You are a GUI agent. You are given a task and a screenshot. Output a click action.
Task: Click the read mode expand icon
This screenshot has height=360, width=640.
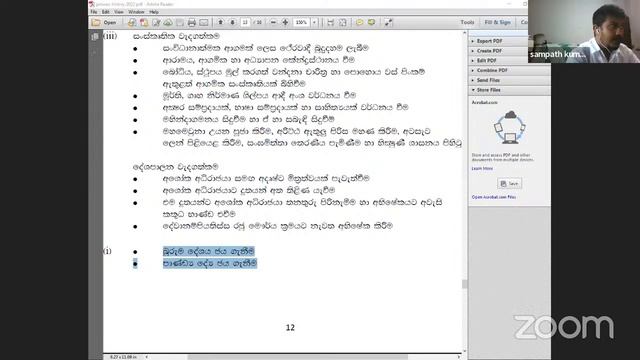pyautogui.click(x=388, y=22)
